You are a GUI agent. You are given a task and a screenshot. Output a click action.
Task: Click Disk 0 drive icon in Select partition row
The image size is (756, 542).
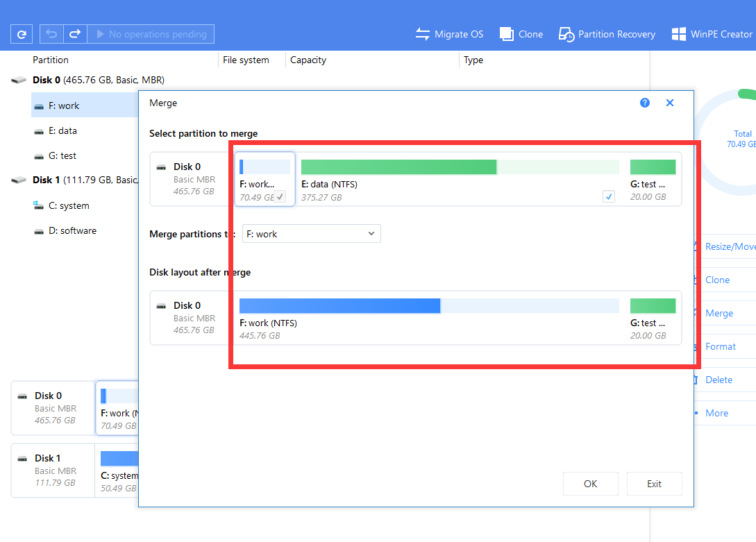click(162, 167)
